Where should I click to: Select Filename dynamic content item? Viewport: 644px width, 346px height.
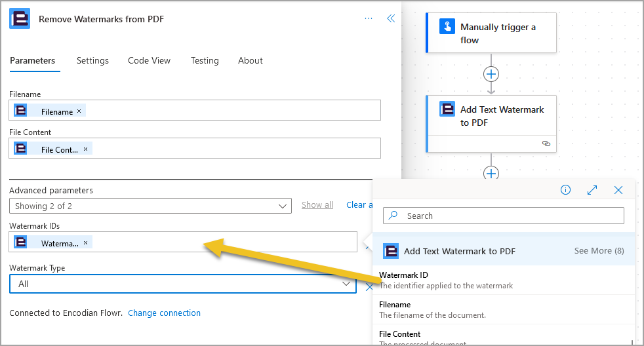[504, 309]
